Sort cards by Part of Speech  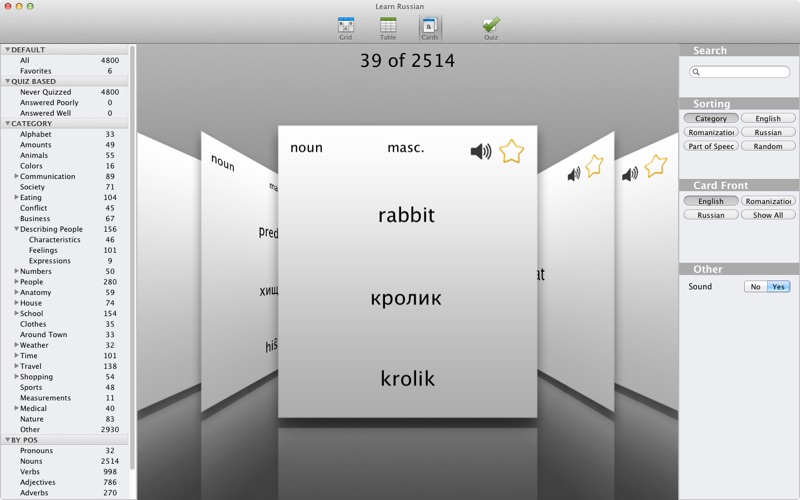[x=711, y=146]
